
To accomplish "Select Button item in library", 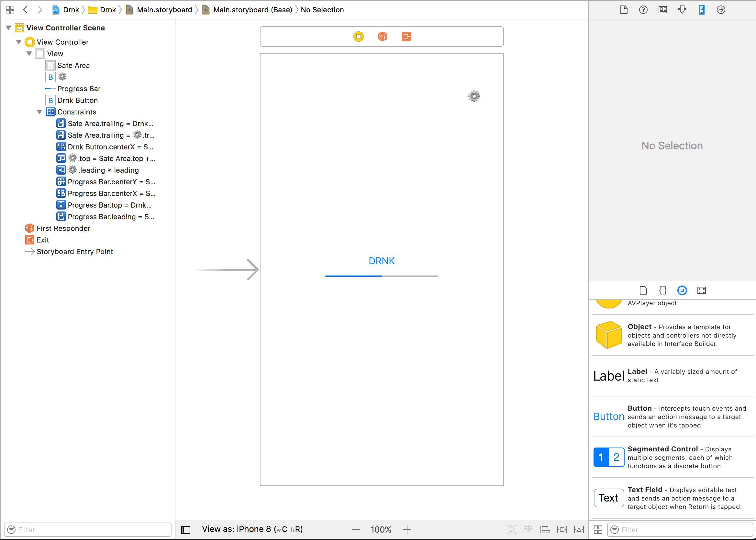I will pyautogui.click(x=673, y=416).
